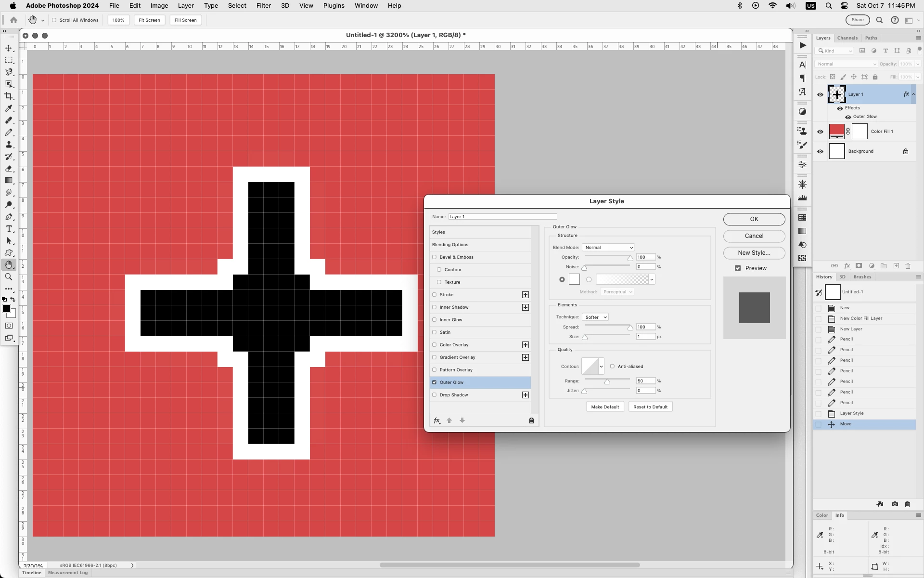
Task: Click the New Style... button
Action: coord(754,253)
